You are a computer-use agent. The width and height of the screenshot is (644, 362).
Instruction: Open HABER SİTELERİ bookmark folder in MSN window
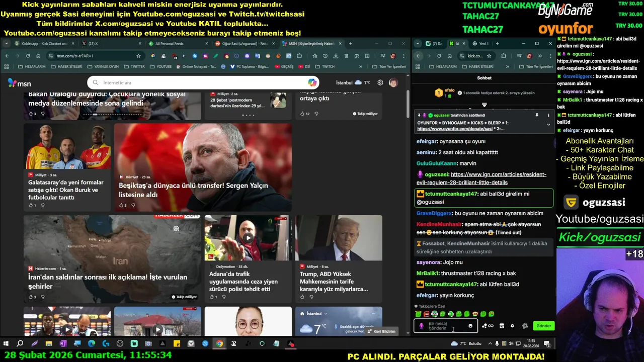click(67, 66)
